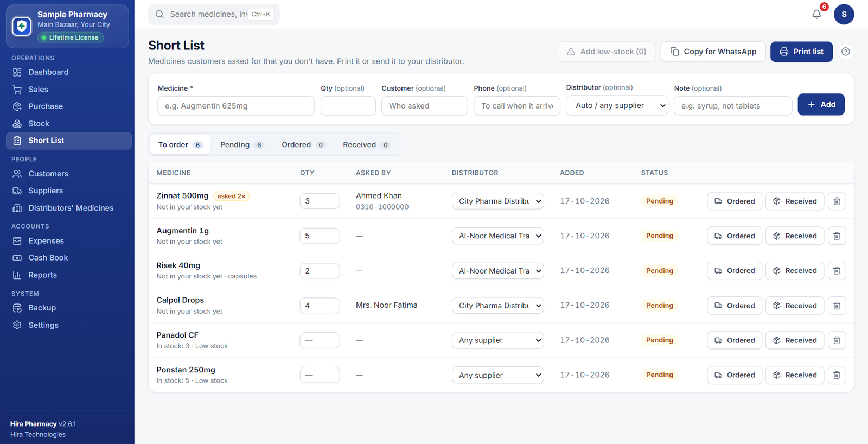Viewport: 868px width, 444px height.
Task: Change distributor for Risek 40mg
Action: [497, 271]
